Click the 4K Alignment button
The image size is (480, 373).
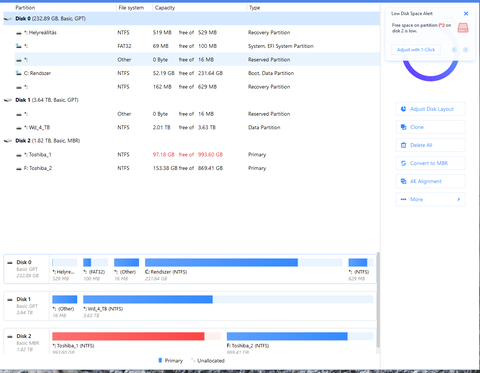(x=430, y=181)
